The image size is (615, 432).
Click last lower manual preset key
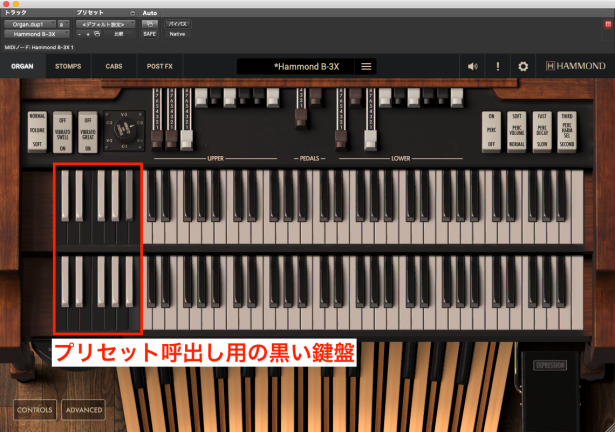tap(135, 318)
